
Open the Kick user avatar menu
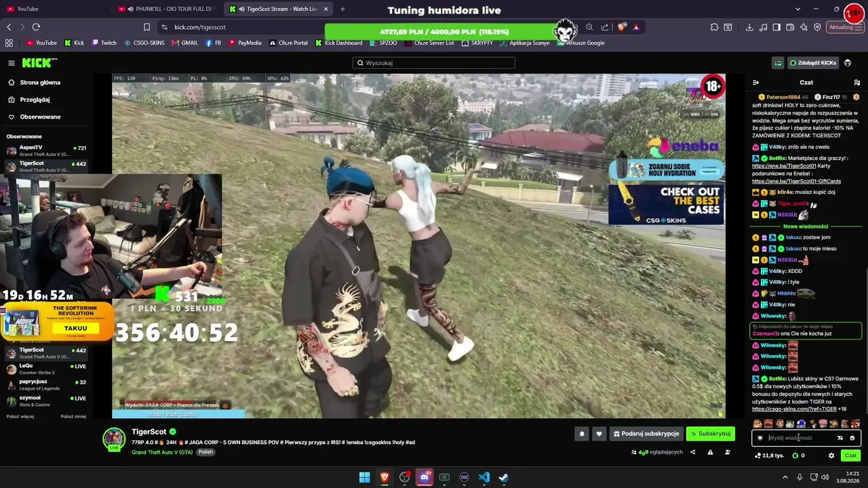848,63
